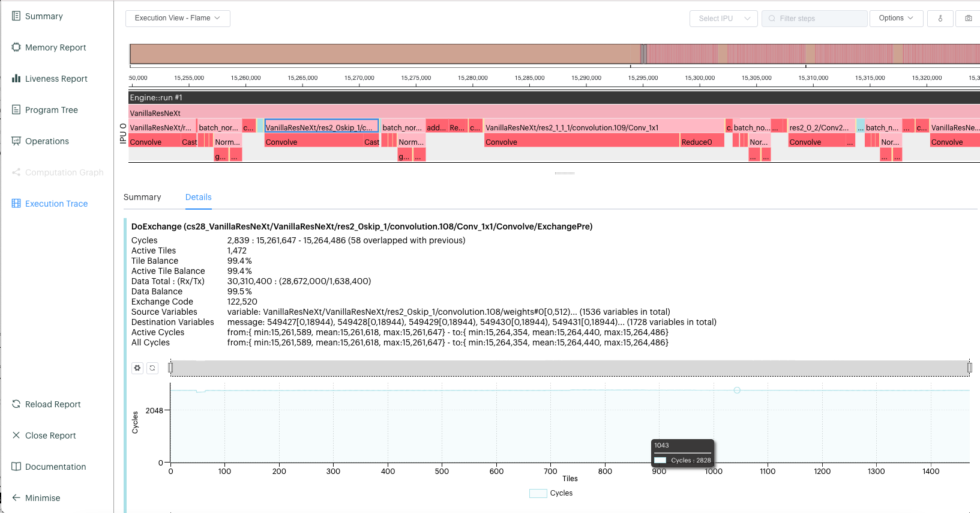This screenshot has height=513, width=980.
Task: Close Report from the sidebar
Action: coord(50,436)
